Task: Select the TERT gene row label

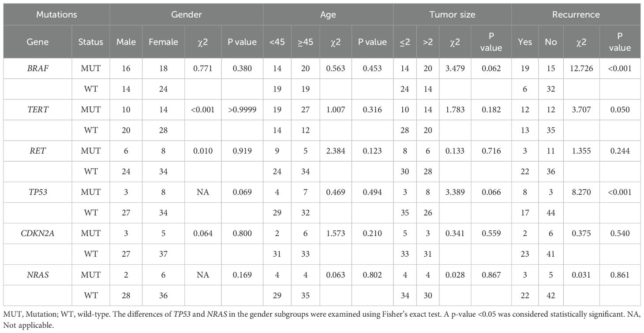Action: pyautogui.click(x=37, y=110)
